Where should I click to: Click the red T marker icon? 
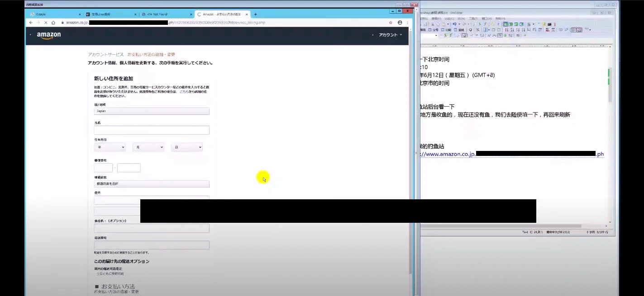pyautogui.click(x=555, y=24)
